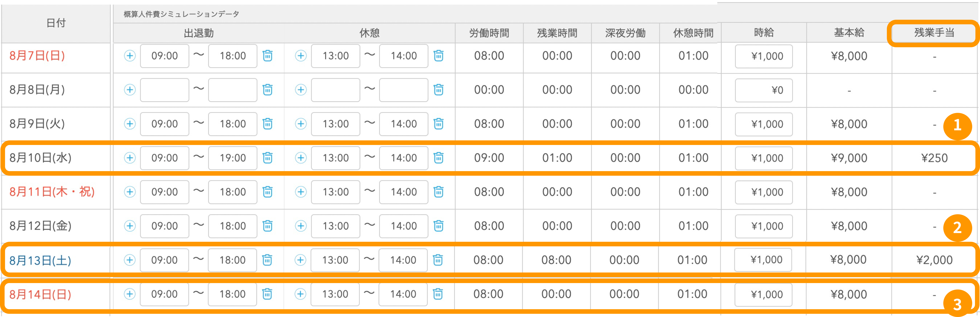The height and width of the screenshot is (317, 980).
Task: Edit hourly wage ¥1,000 on 8月10日(水)
Action: (x=764, y=158)
